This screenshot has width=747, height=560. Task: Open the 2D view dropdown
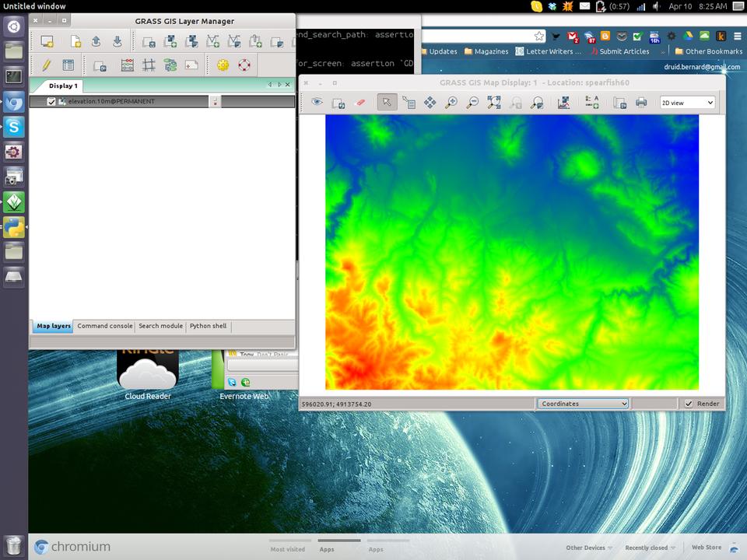pos(686,102)
